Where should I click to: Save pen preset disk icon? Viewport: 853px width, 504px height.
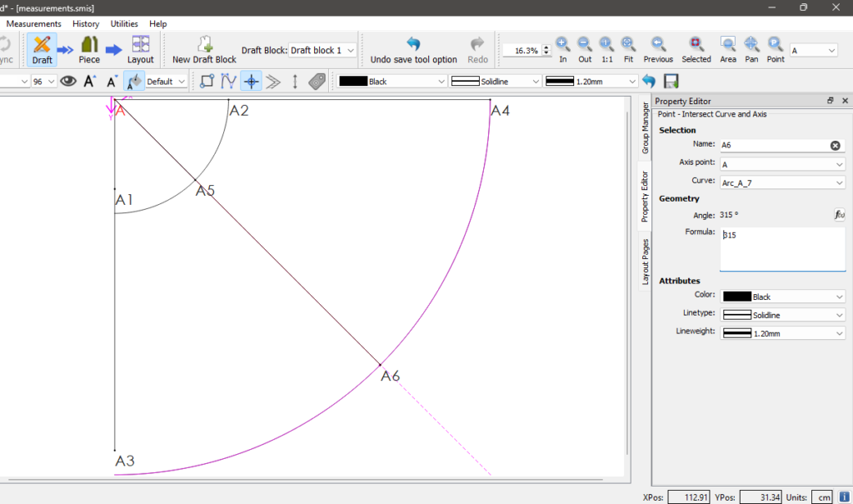click(x=671, y=81)
